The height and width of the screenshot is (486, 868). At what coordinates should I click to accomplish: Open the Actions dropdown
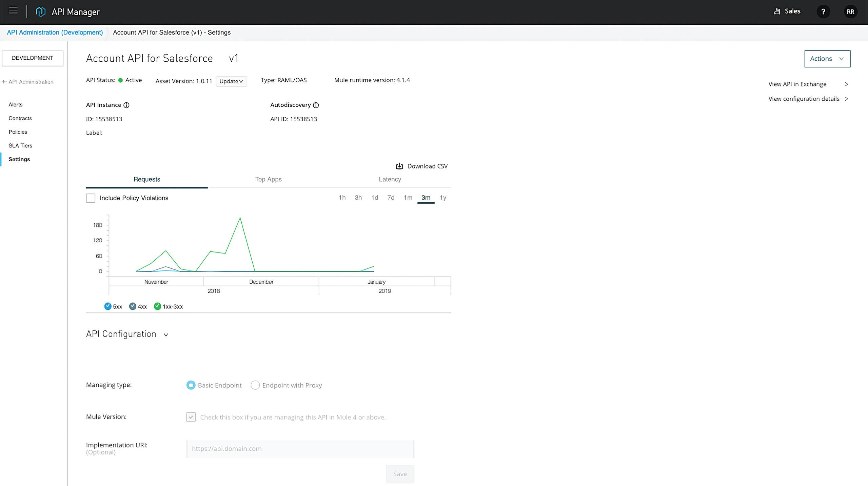[827, 59]
